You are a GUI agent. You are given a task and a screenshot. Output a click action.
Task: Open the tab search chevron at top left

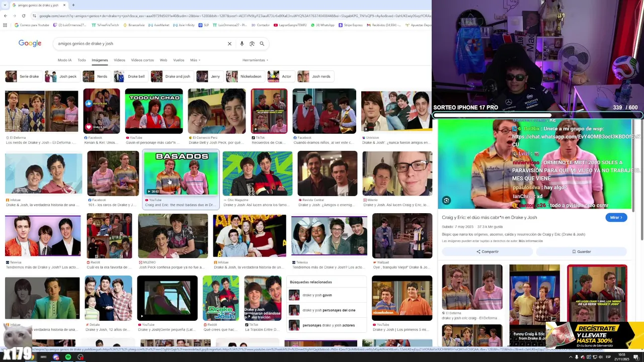coord(5,5)
